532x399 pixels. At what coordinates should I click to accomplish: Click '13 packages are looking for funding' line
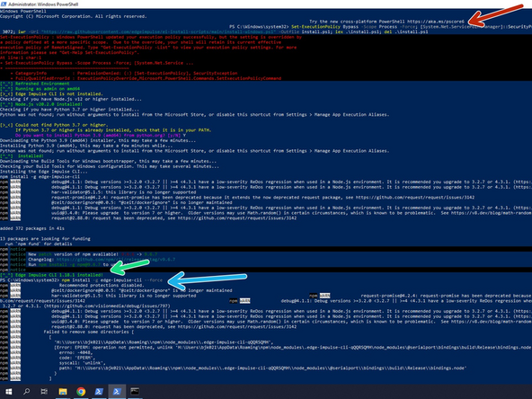tap(45, 239)
